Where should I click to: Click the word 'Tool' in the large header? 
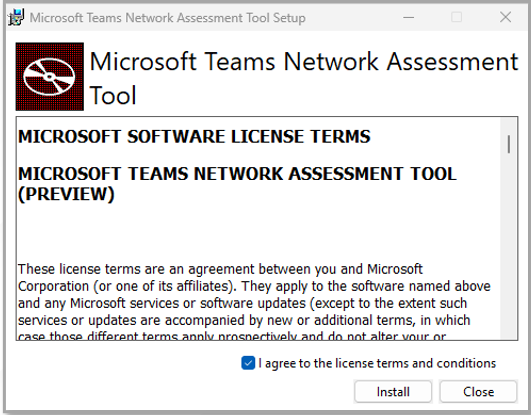point(113,95)
